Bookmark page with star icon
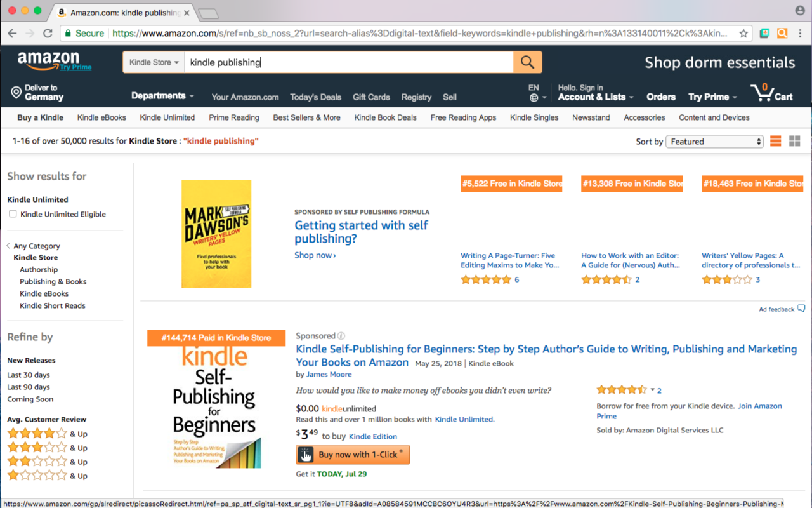The image size is (812, 508). pyautogui.click(x=743, y=33)
